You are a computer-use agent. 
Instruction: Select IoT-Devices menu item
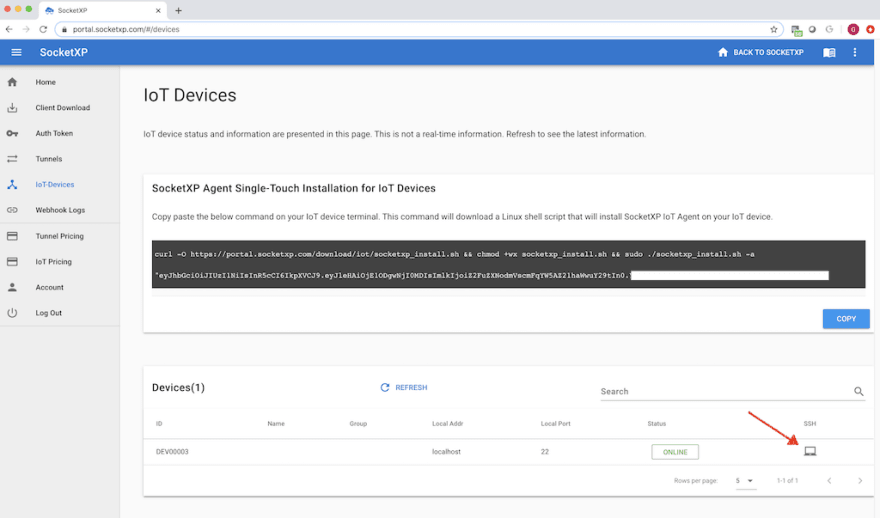[55, 185]
